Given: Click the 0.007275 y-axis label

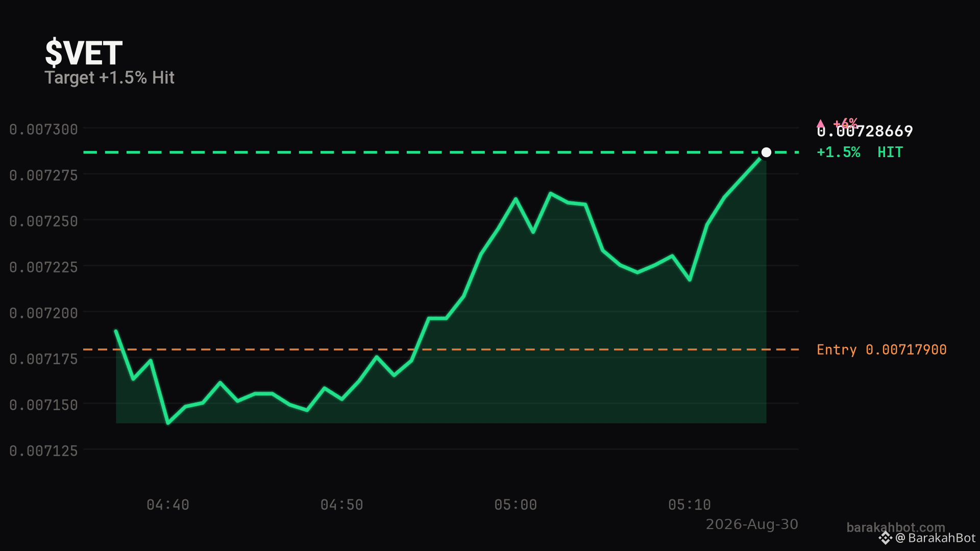Looking at the screenshot, I should click(44, 176).
